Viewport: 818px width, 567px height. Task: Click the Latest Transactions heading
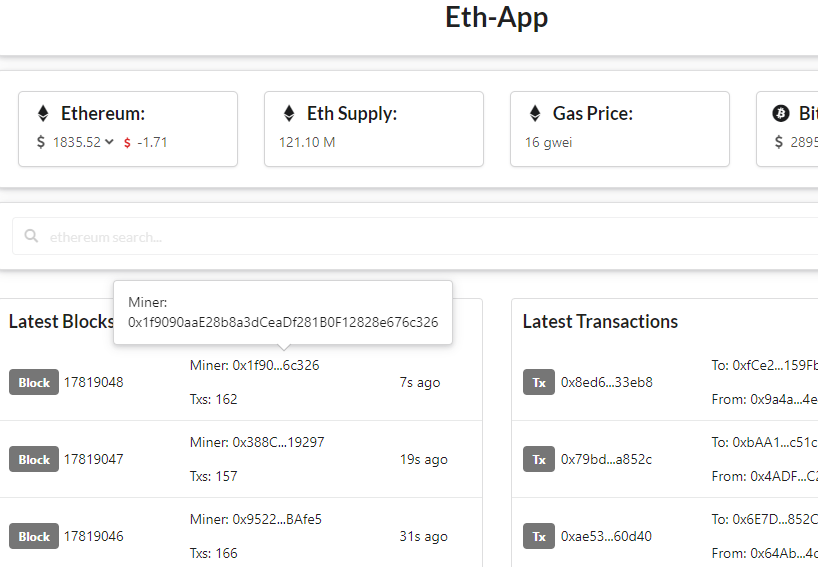click(600, 321)
